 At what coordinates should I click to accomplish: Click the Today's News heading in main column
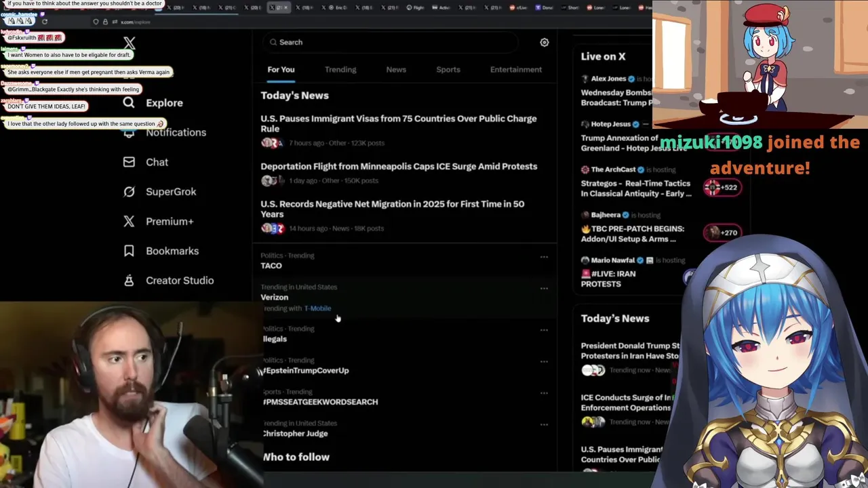click(295, 96)
